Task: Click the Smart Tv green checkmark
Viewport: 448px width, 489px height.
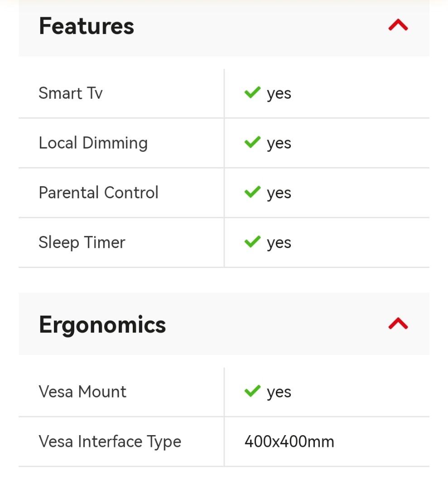Action: [252, 92]
